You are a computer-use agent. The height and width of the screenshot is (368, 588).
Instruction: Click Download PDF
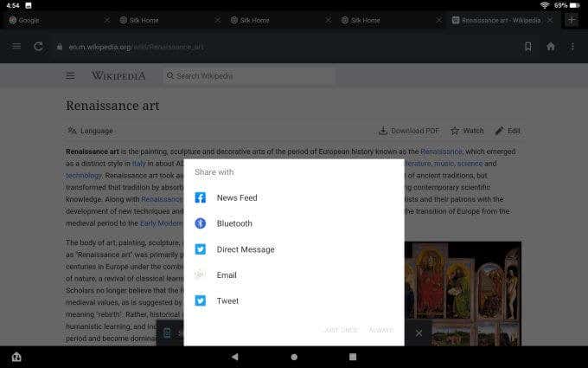click(x=409, y=131)
